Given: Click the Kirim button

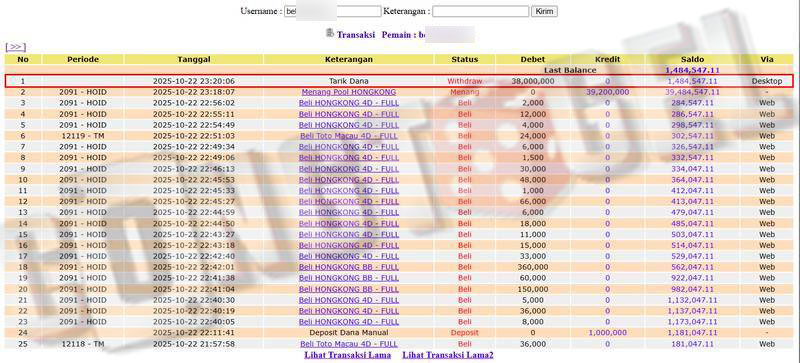Looking at the screenshot, I should (x=544, y=11).
